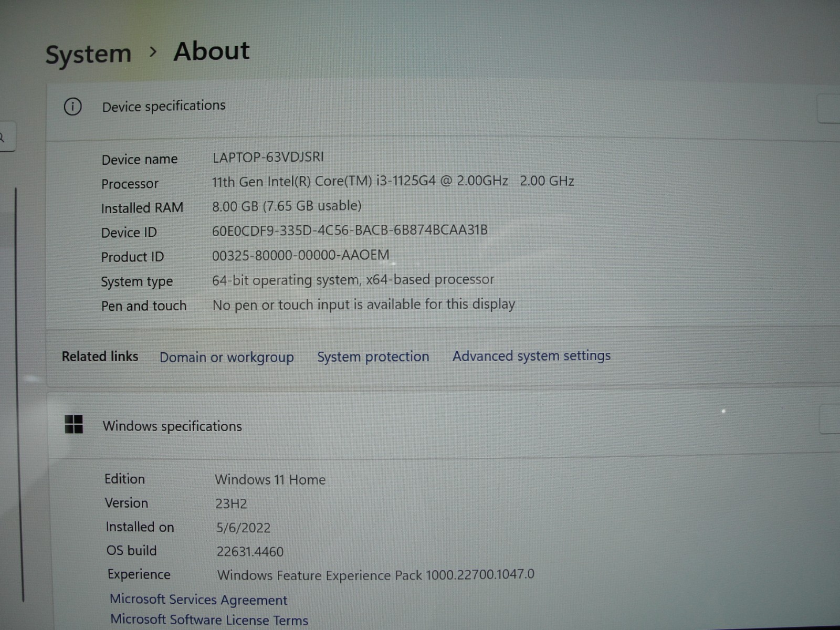The image size is (840, 630).
Task: Click the Copy button for Device specifications
Action: 829,109
